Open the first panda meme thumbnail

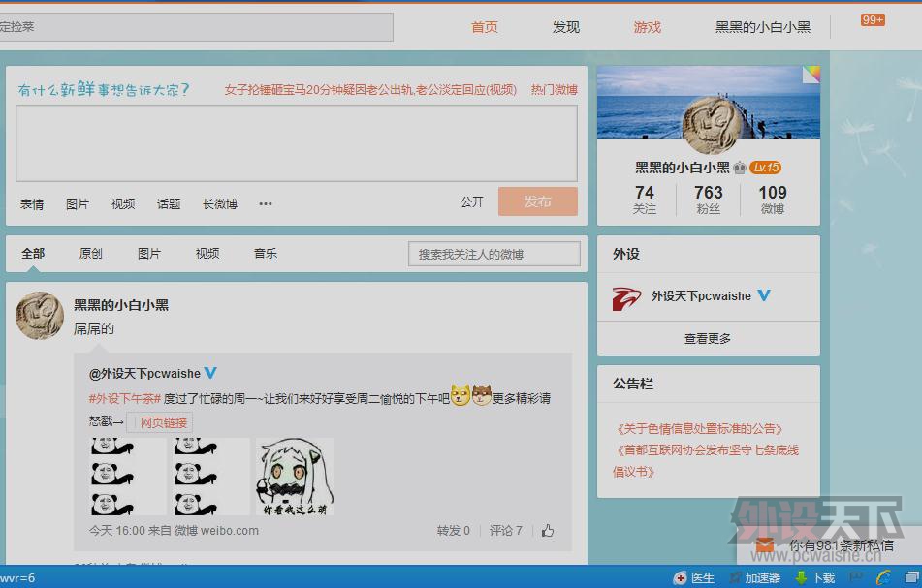pyautogui.click(x=128, y=477)
